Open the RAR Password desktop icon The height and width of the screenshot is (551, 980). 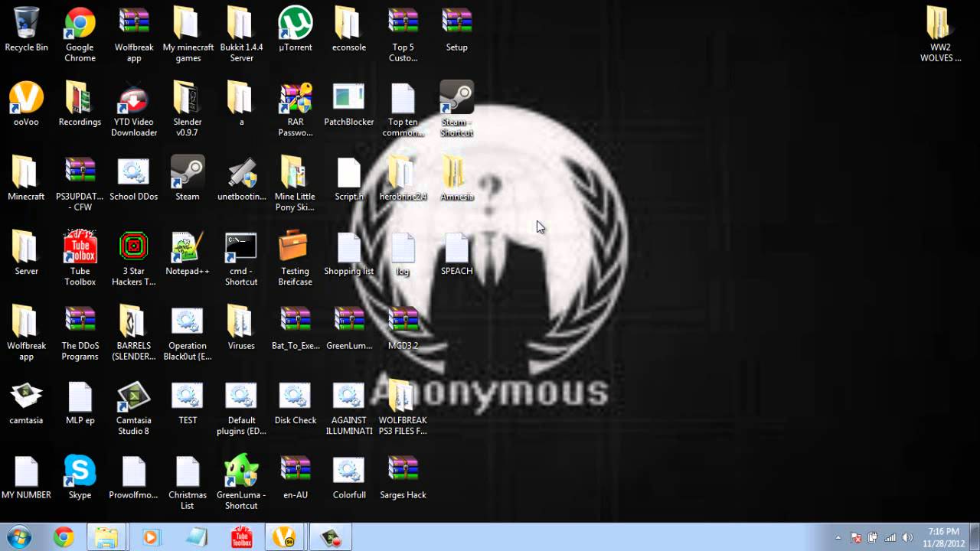(x=295, y=109)
